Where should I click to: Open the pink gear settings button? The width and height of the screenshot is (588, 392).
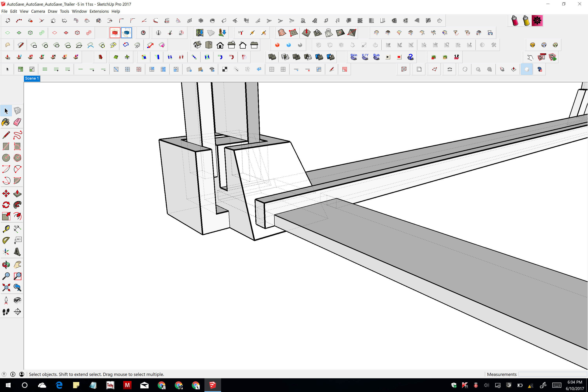pyautogui.click(x=537, y=21)
